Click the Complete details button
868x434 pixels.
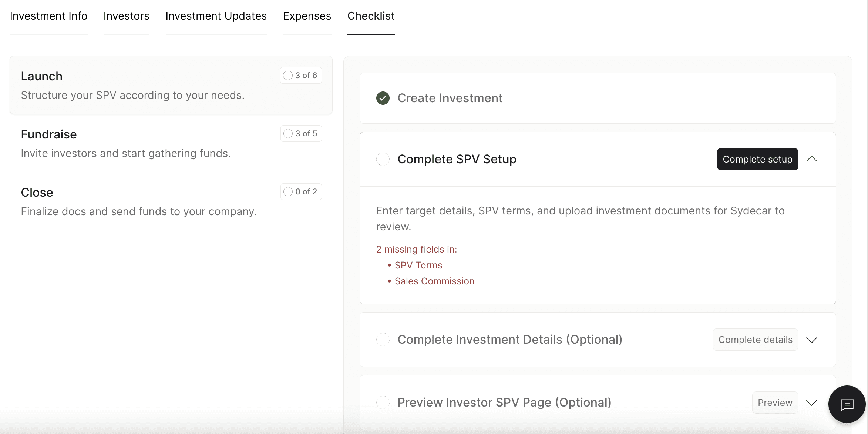coord(755,340)
